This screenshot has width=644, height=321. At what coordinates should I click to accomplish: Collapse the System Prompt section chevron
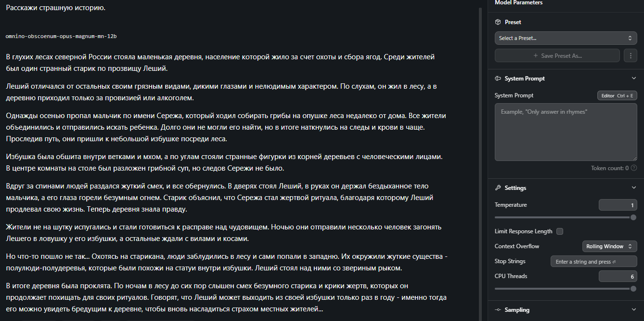tap(633, 79)
